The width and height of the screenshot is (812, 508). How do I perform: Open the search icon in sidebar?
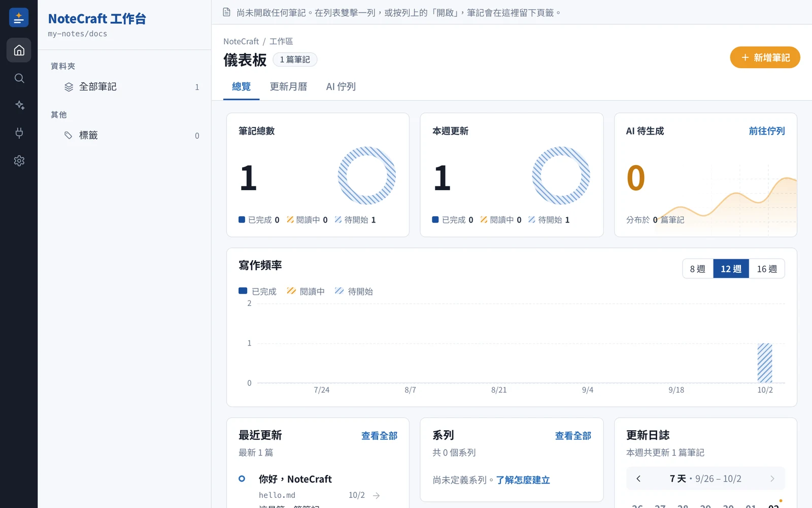pos(19,78)
